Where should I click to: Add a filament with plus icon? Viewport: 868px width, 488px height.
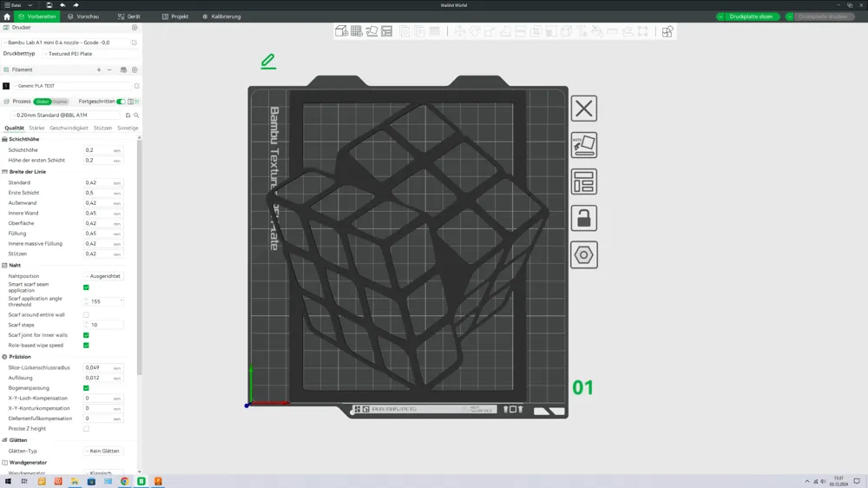[99, 69]
